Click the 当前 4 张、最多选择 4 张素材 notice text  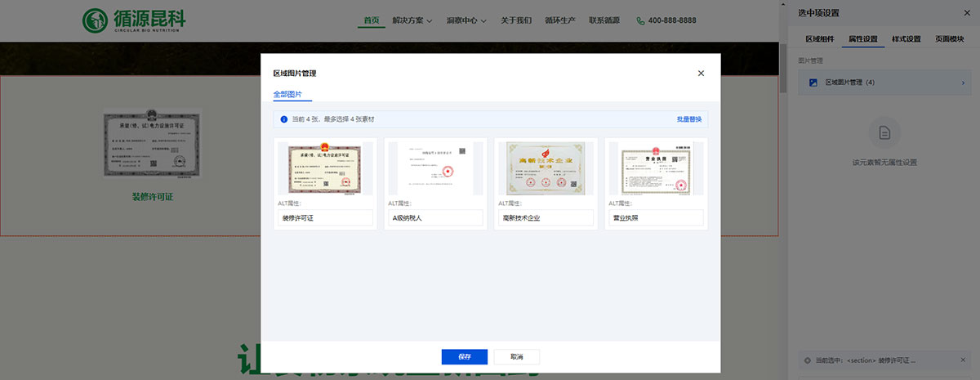pos(333,119)
